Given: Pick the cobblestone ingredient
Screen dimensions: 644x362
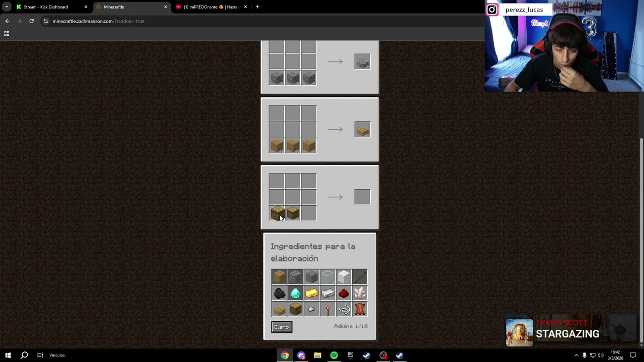Looking at the screenshot, I should 295,277.
